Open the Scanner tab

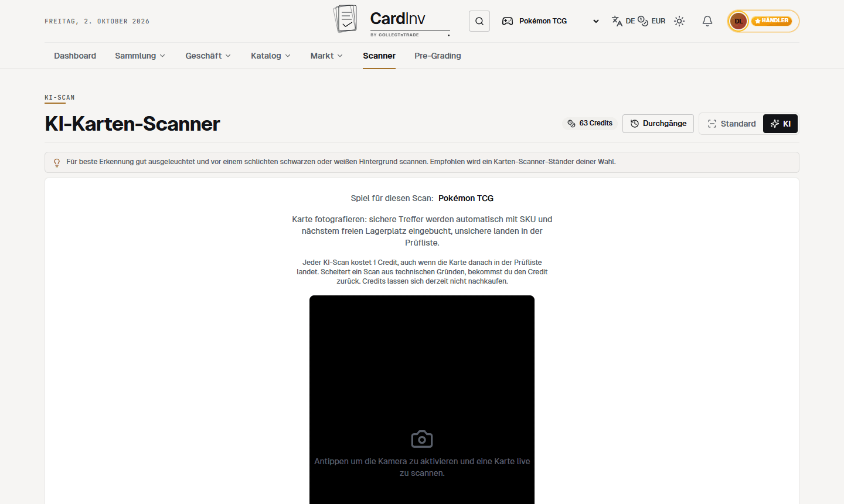click(x=379, y=56)
